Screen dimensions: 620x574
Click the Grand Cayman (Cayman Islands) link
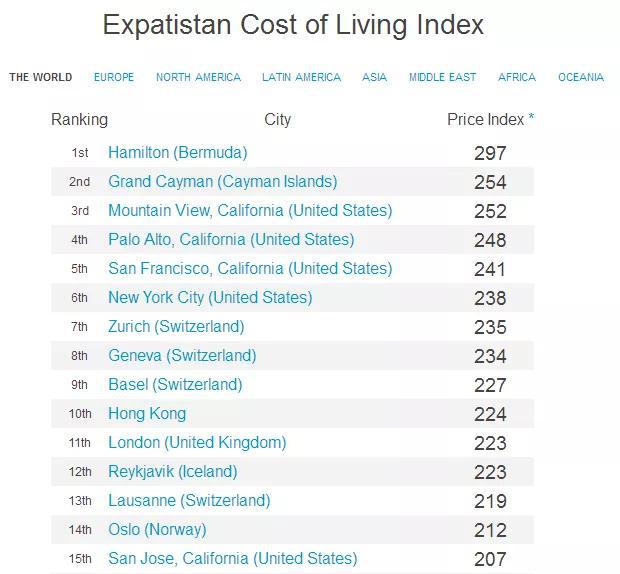(x=222, y=181)
